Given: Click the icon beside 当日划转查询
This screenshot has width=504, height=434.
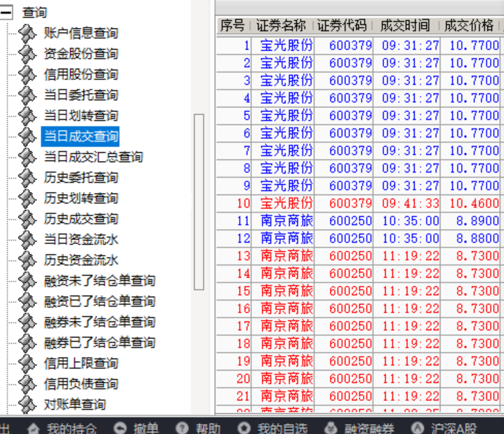Looking at the screenshot, I should (28, 116).
